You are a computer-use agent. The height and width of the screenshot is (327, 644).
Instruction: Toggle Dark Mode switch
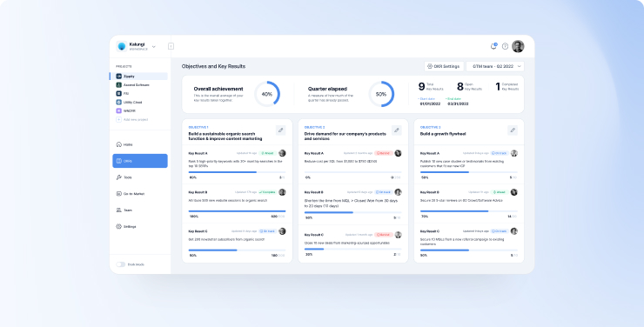point(121,264)
